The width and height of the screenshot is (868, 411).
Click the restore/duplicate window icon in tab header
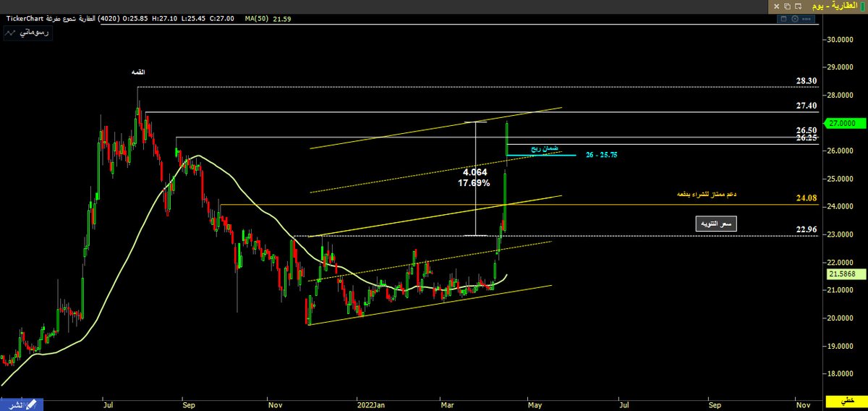787,7
